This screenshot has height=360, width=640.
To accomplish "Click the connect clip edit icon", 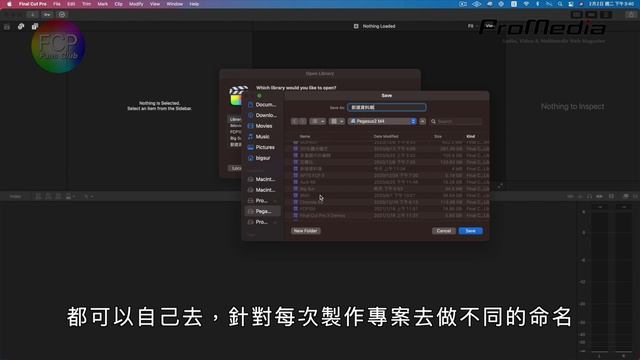I will coord(38,197).
